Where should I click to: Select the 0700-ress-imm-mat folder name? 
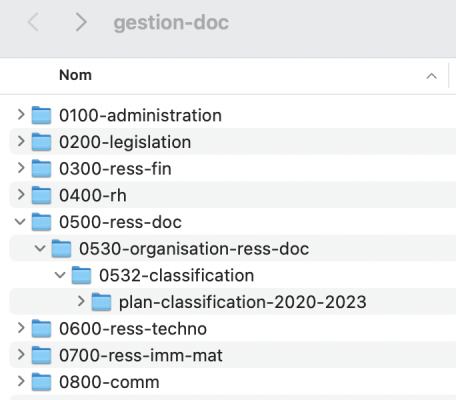141,355
